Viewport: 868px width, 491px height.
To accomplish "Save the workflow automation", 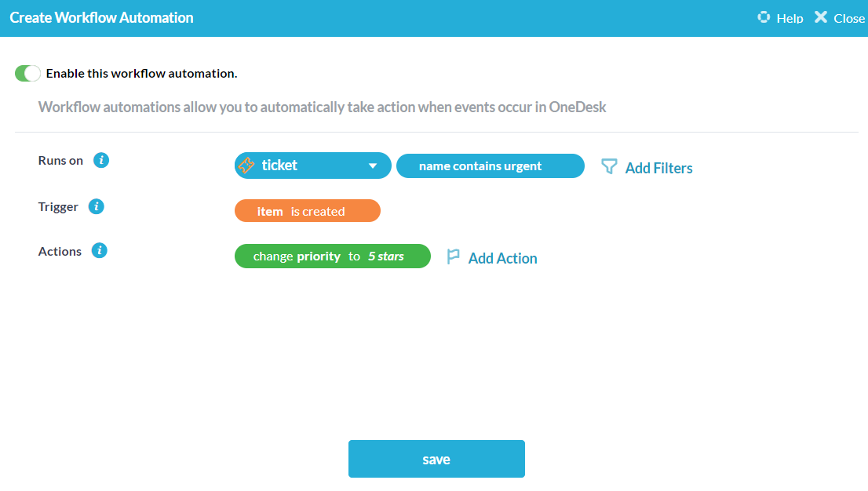I will pos(437,459).
